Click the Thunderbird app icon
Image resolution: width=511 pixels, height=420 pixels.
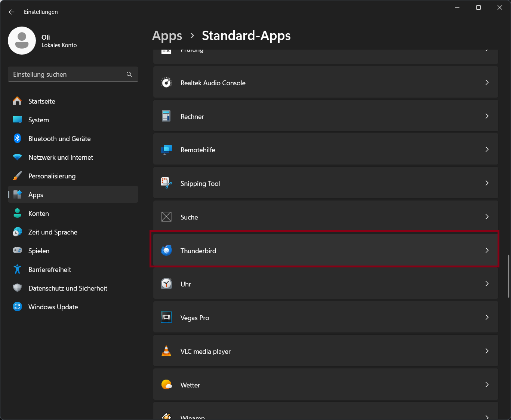point(166,250)
